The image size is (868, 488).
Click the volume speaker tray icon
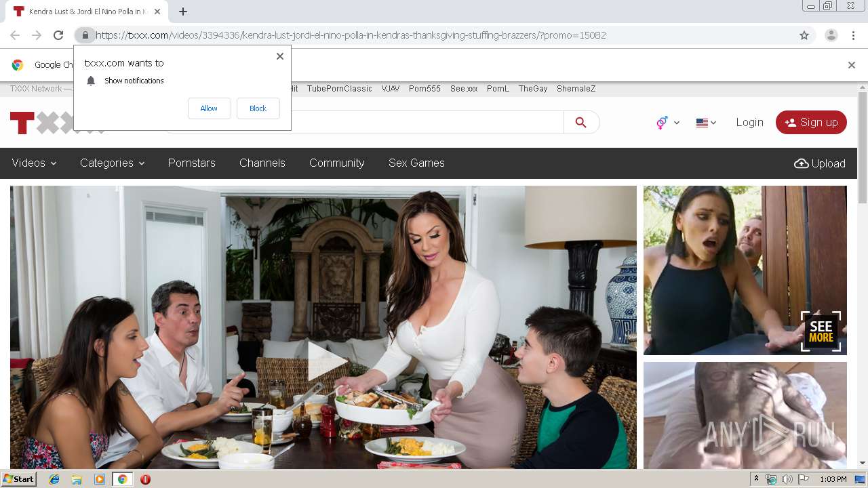tap(787, 479)
